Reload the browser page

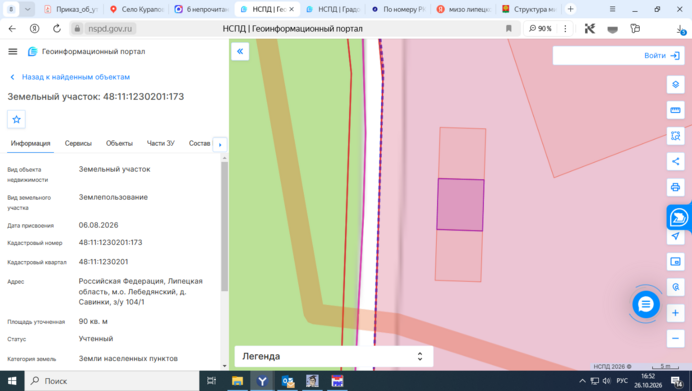pos(57,29)
